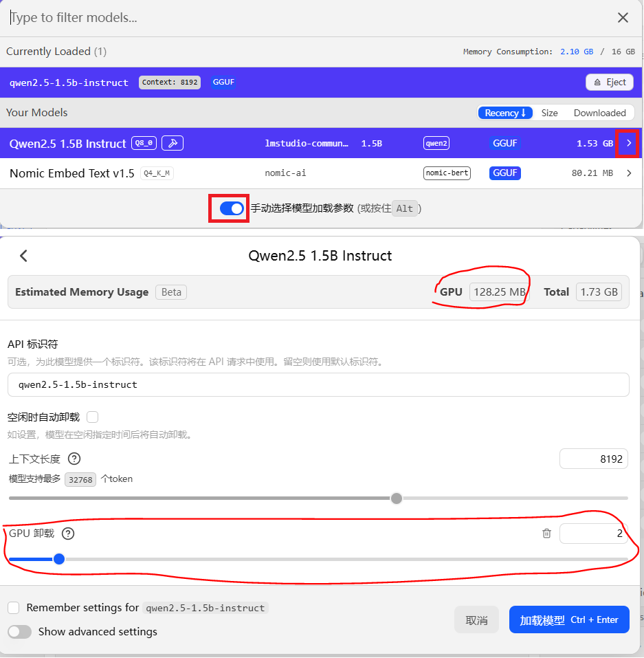Screen dimensions: 644x658
Task: Click the Context: 8192 badge
Action: click(x=170, y=83)
